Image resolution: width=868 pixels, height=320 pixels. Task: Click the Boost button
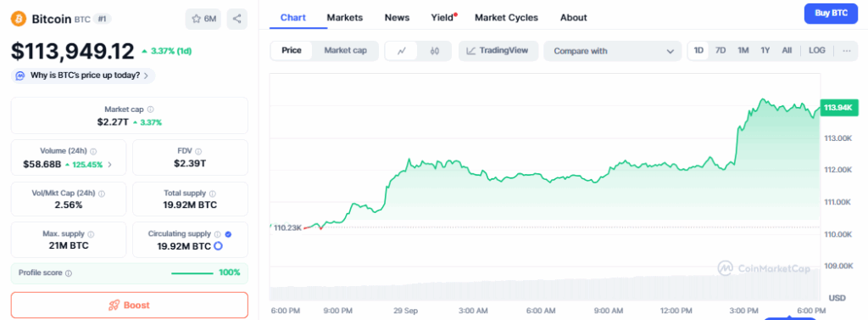130,305
